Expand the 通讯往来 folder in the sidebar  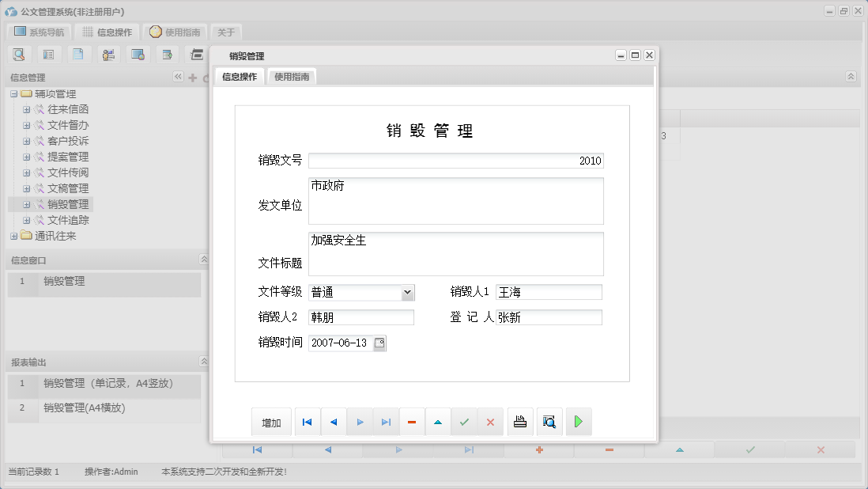point(13,235)
